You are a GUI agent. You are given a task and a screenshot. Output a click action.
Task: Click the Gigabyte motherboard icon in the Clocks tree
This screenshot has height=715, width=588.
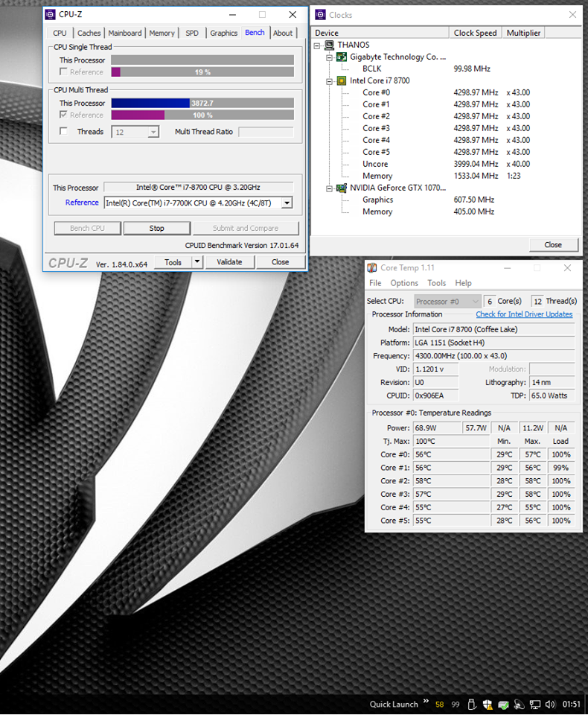tap(342, 57)
